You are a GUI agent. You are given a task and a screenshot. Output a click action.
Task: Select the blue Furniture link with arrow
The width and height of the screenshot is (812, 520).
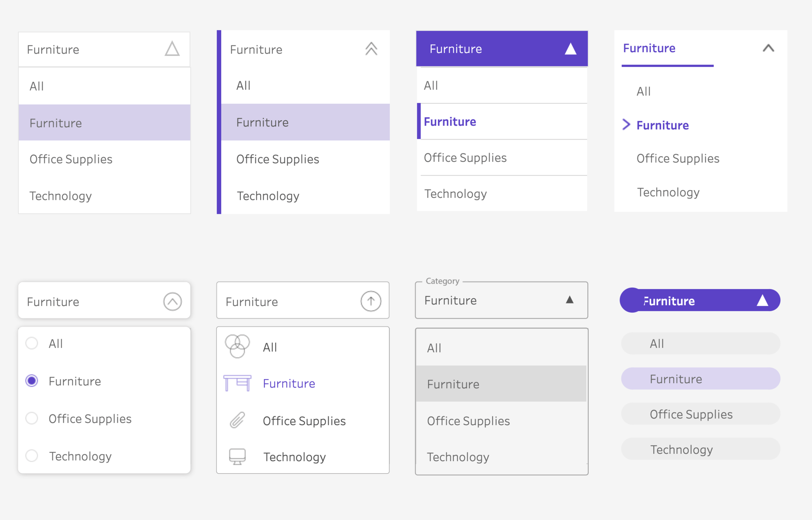point(662,125)
